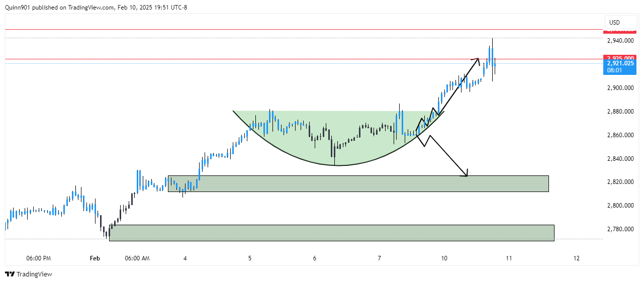Viewport: 644px width, 283px height.
Task: Click the date 4 on time axis
Action: pyautogui.click(x=185, y=258)
